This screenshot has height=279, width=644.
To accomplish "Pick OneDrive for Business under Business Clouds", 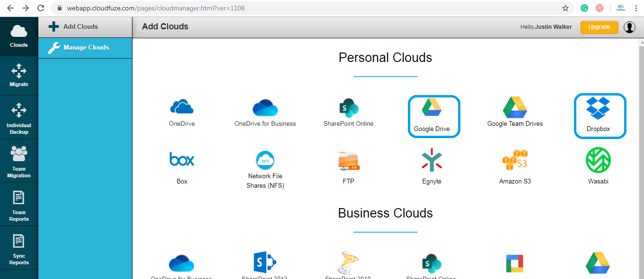I will (181, 267).
